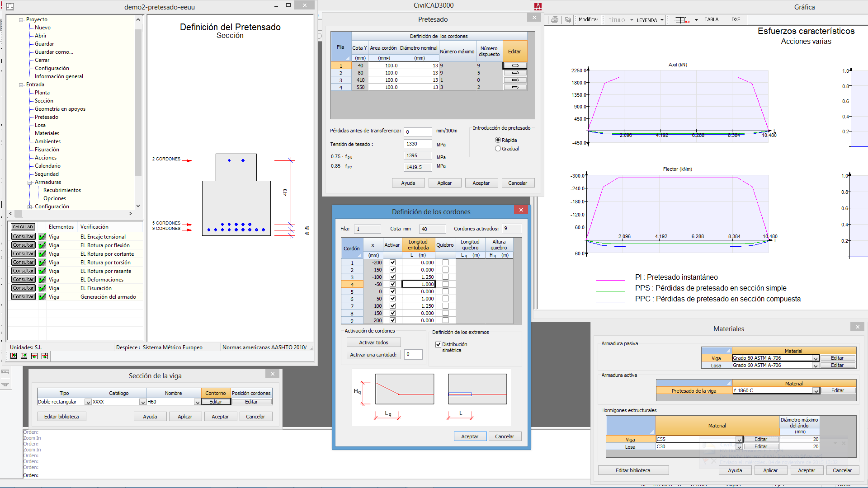Image resolution: width=868 pixels, height=488 pixels.
Task: Uncheck Activar checkbox for cordón 3
Action: coord(392,277)
